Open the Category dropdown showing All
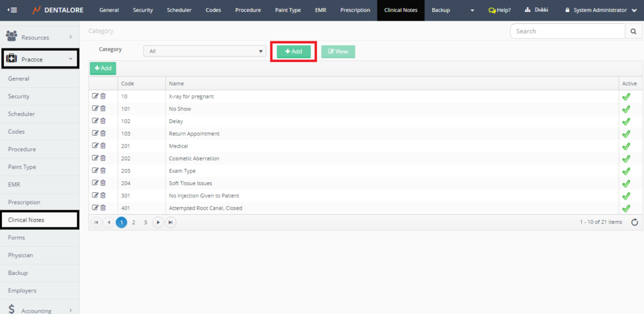Image resolution: width=644 pixels, height=314 pixels. [x=204, y=51]
